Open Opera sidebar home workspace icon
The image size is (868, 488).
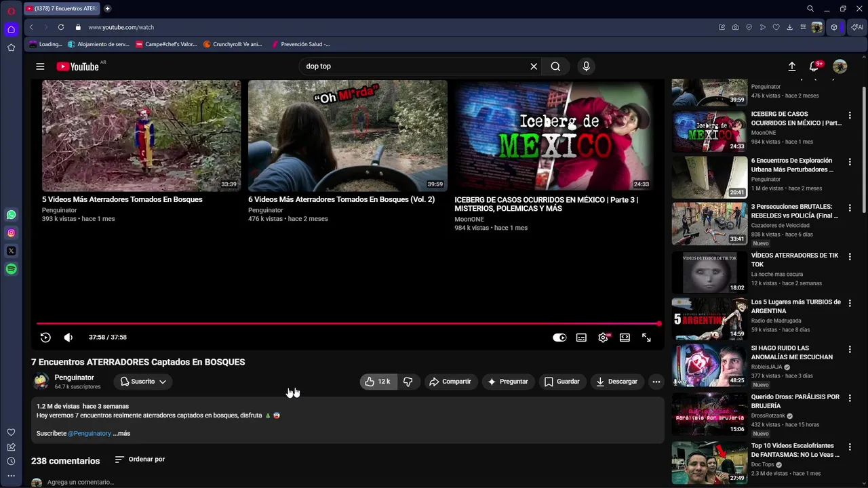[11, 29]
